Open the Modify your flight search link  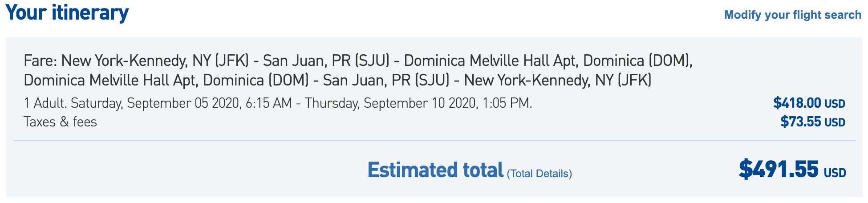coord(793,15)
